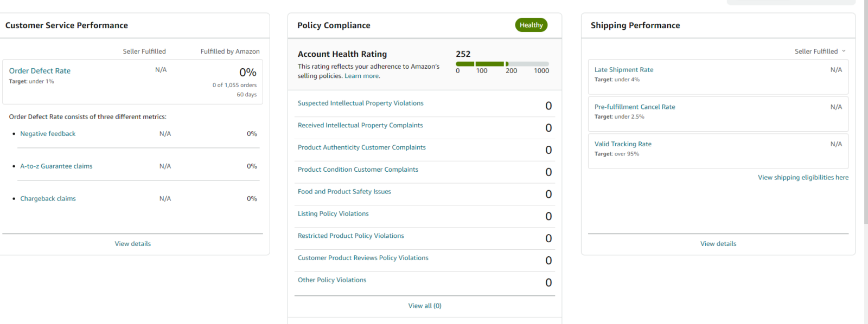
Task: Open the Order Defect Rate link
Action: point(40,71)
